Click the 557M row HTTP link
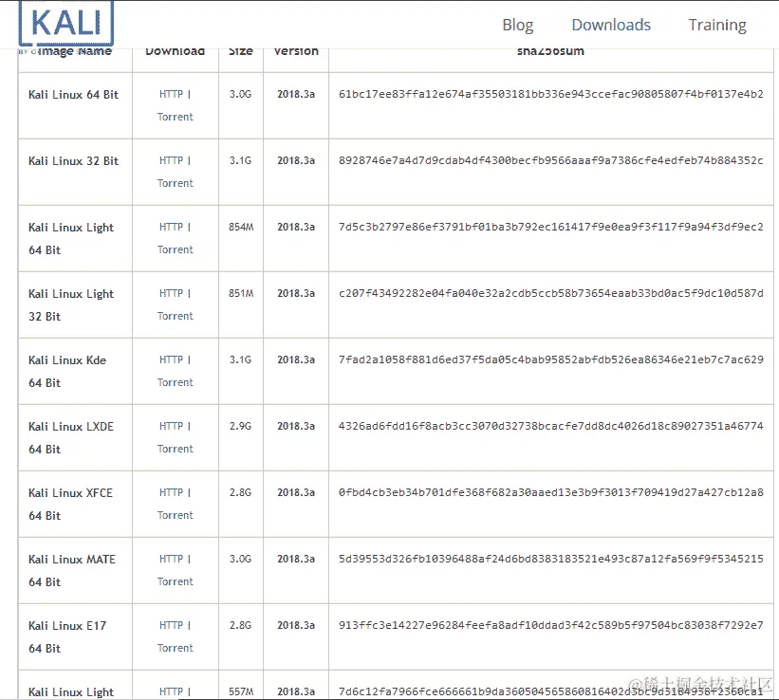Viewport: 779px width, 700px height. [x=171, y=691]
